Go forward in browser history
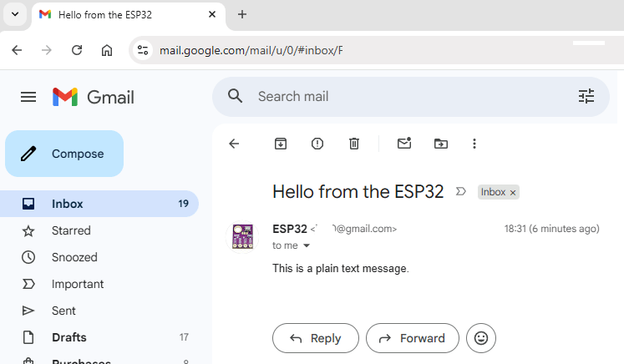624x364 pixels. click(x=47, y=50)
